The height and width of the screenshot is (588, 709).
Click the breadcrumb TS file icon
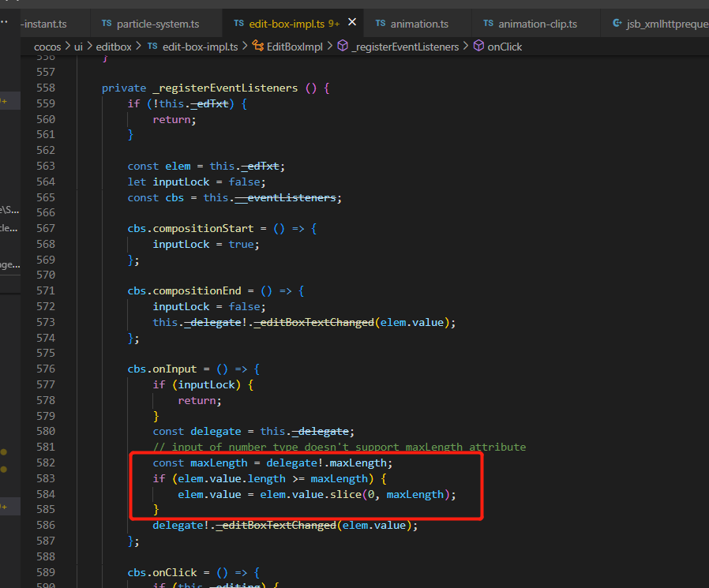pyautogui.click(x=152, y=47)
